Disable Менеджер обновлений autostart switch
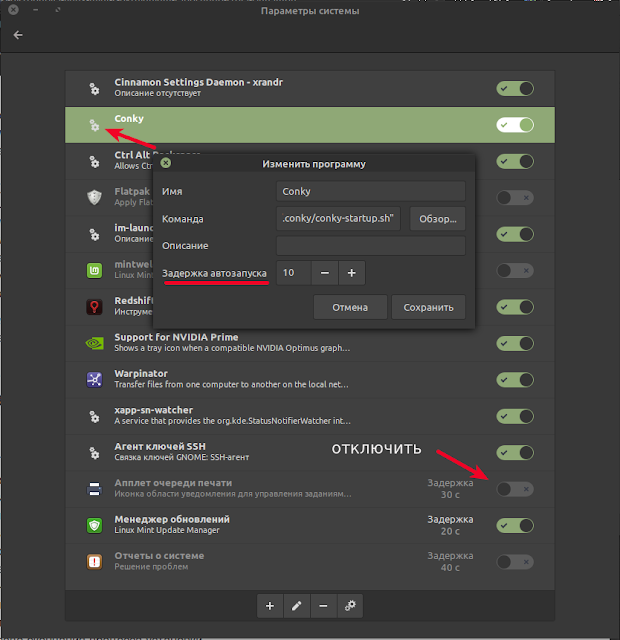Image resolution: width=620 pixels, height=640 pixels. click(x=515, y=525)
